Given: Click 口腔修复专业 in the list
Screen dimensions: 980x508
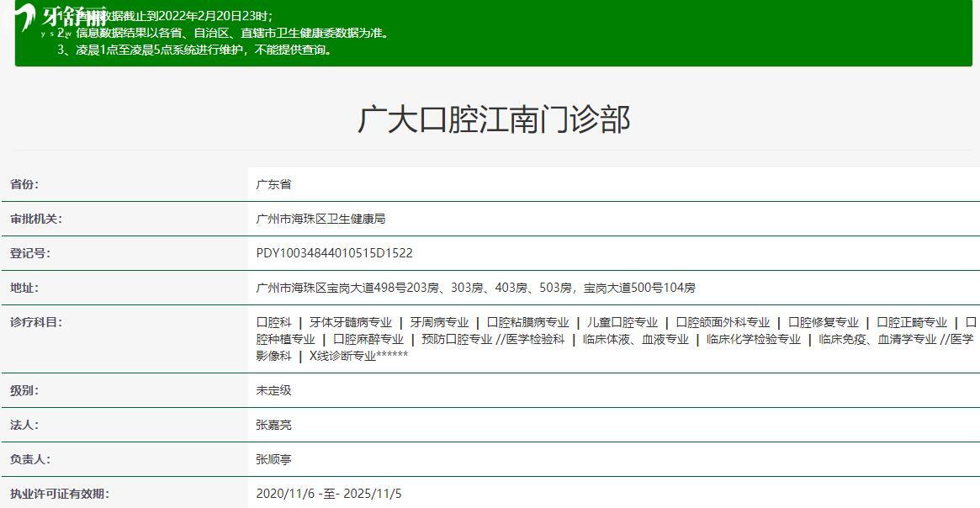Looking at the screenshot, I should pos(824,322).
